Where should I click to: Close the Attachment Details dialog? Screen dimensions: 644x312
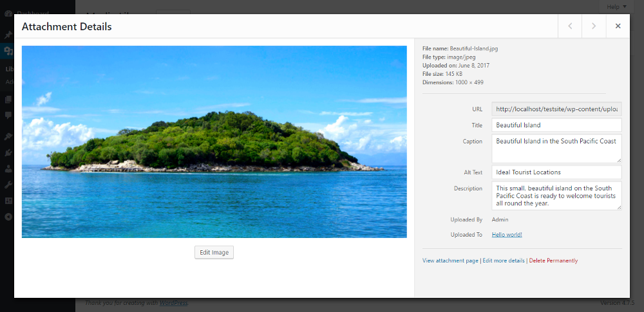(x=618, y=26)
